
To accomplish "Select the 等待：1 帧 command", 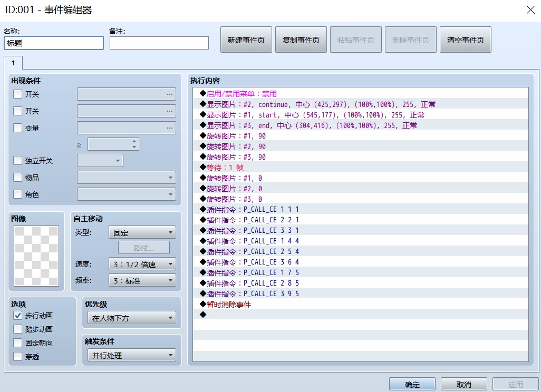I will 361,167.
